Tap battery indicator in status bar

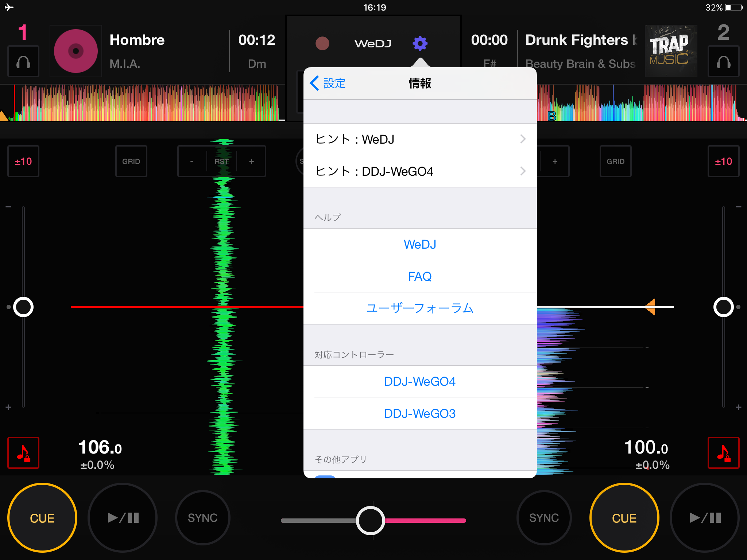734,7
